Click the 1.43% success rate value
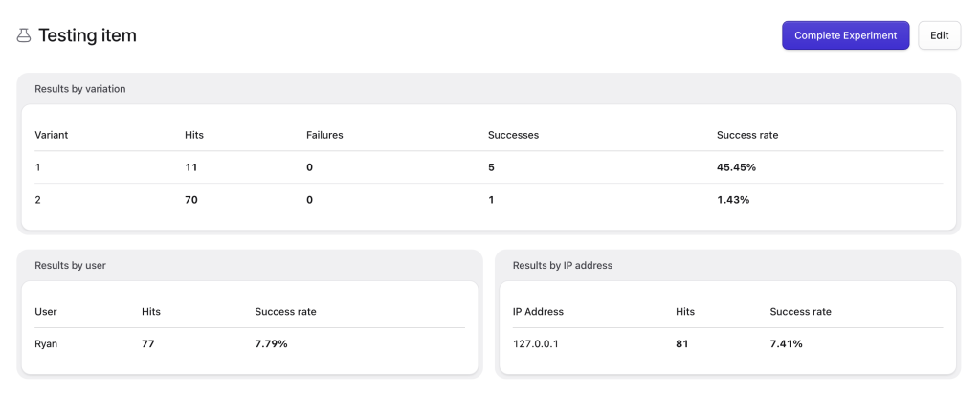This screenshot has width=980, height=418. [733, 200]
